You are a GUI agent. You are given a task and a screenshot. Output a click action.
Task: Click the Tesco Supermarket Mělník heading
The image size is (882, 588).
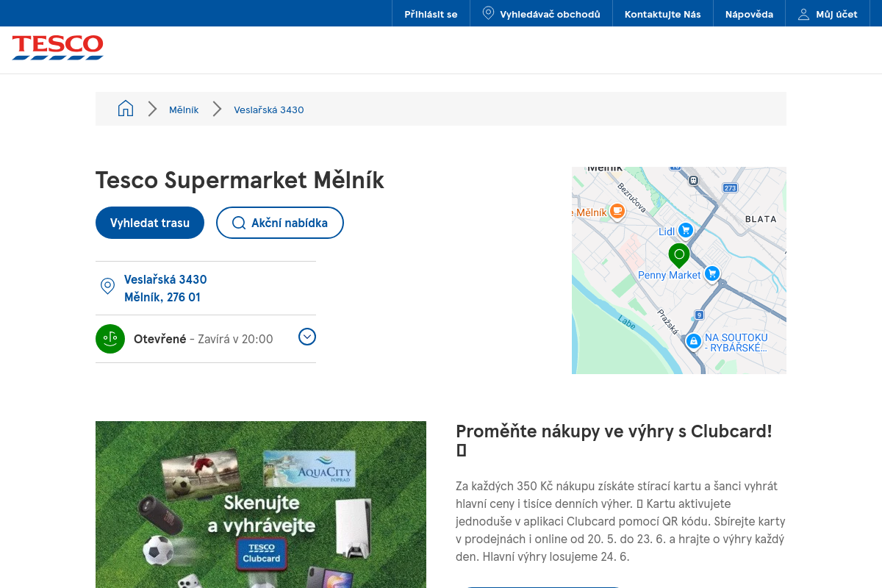[240, 180]
